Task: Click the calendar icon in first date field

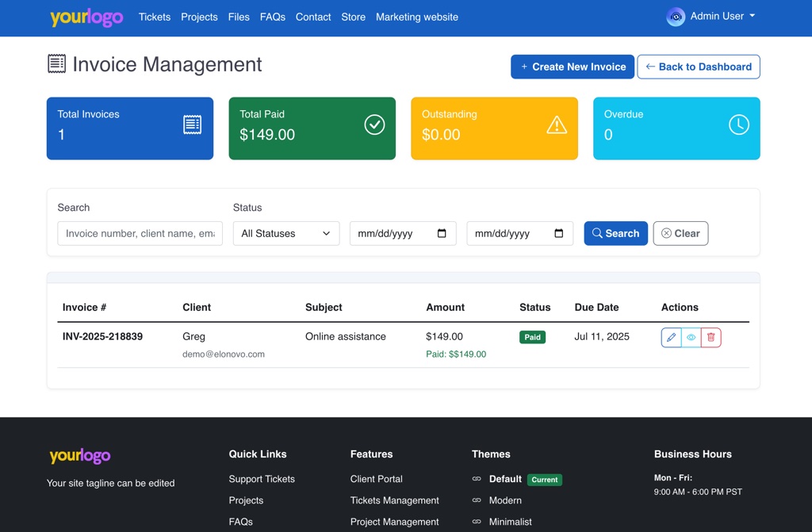Action: pos(442,233)
